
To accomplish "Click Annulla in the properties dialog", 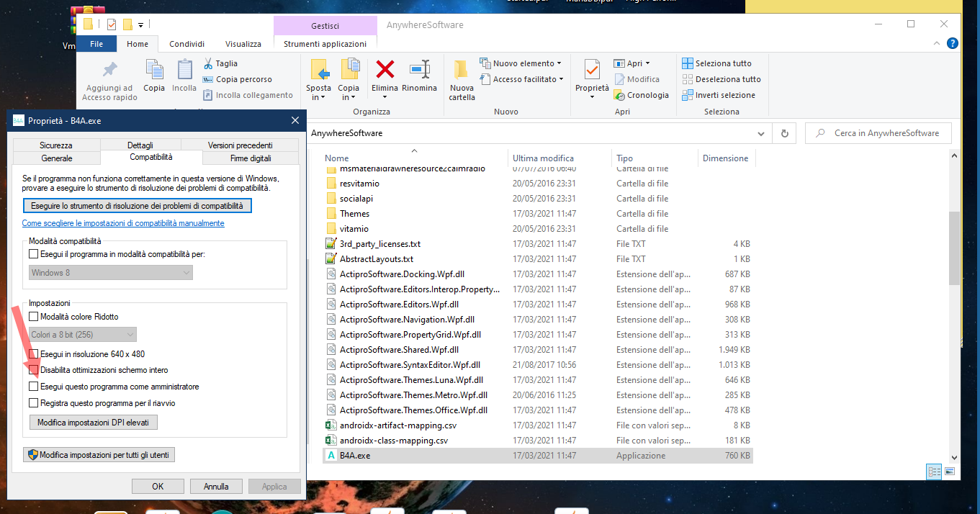I will [216, 487].
